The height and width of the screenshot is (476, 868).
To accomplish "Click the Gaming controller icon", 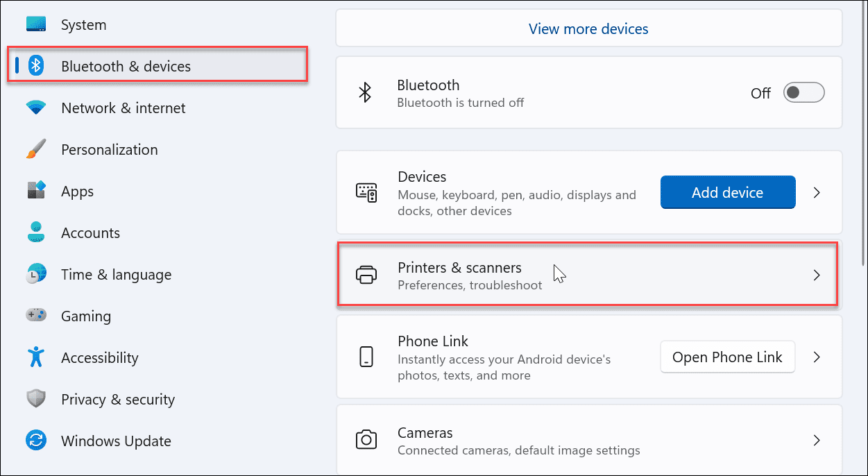I will (36, 316).
